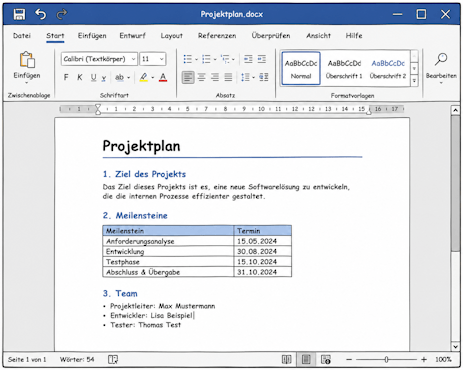Click the 30.08.2024 table cell
This screenshot has height=370, width=463.
(263, 251)
